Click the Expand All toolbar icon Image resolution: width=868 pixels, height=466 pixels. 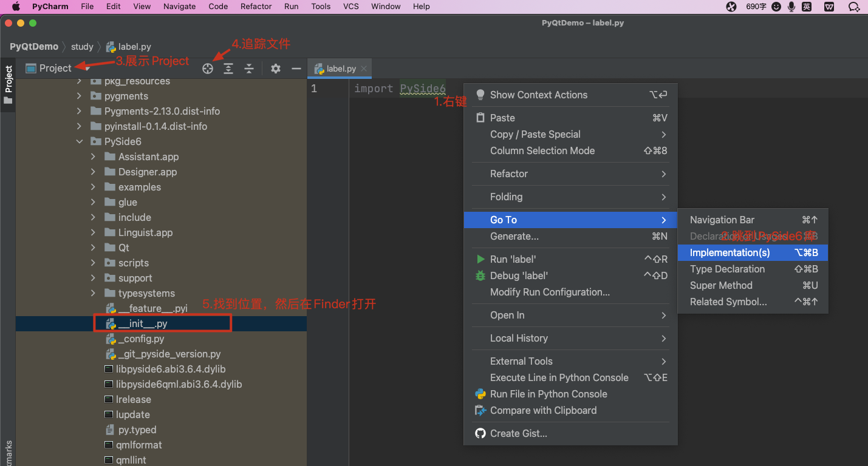pos(228,69)
